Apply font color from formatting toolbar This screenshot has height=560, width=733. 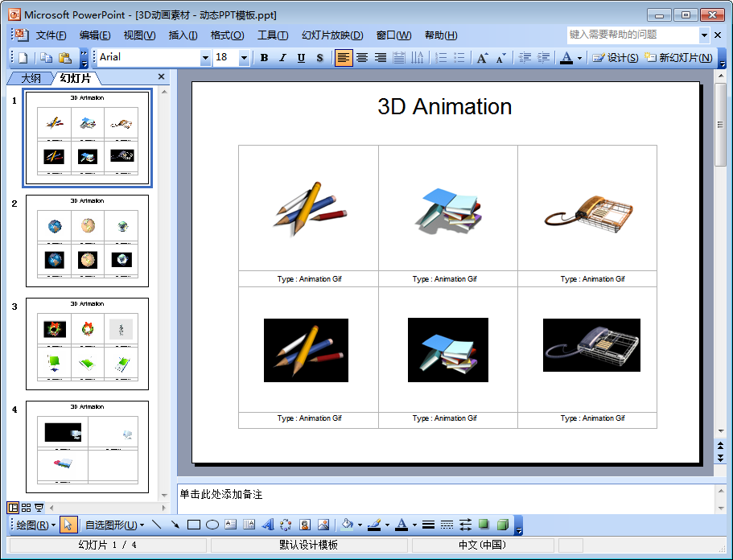[x=566, y=57]
